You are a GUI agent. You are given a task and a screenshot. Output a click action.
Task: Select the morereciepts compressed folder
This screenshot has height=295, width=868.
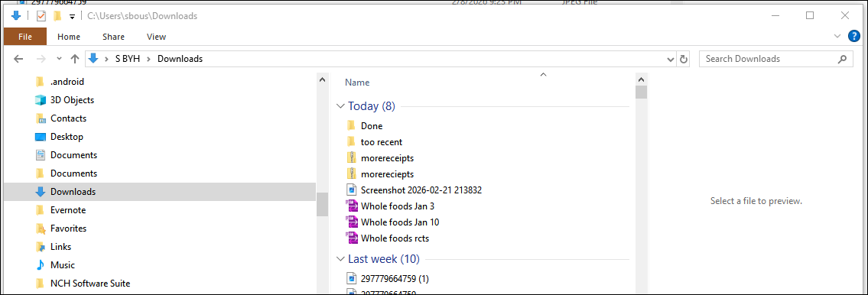pyautogui.click(x=387, y=174)
